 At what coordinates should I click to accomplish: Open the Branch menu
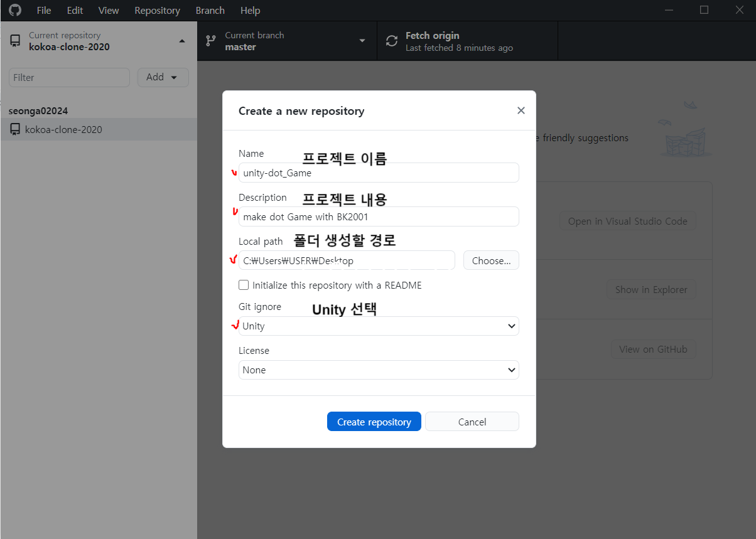210,11
